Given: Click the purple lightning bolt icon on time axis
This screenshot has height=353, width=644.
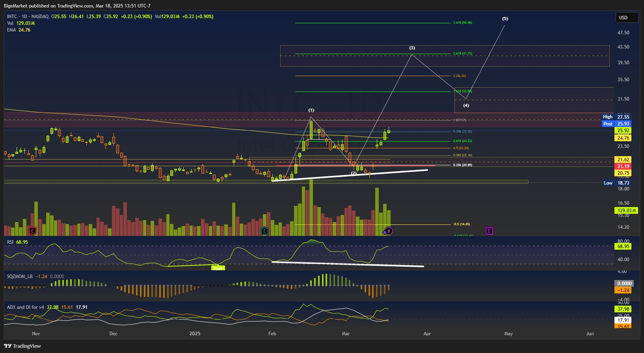Looking at the screenshot, I should point(389,231).
